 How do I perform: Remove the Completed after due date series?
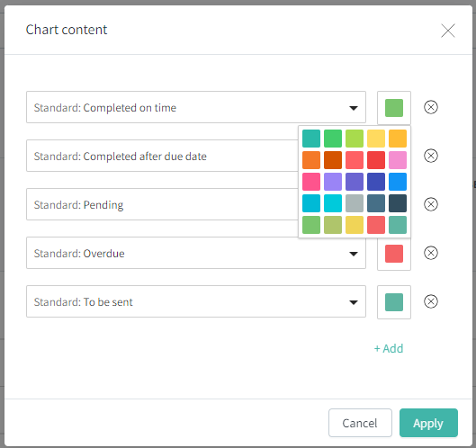(430, 156)
